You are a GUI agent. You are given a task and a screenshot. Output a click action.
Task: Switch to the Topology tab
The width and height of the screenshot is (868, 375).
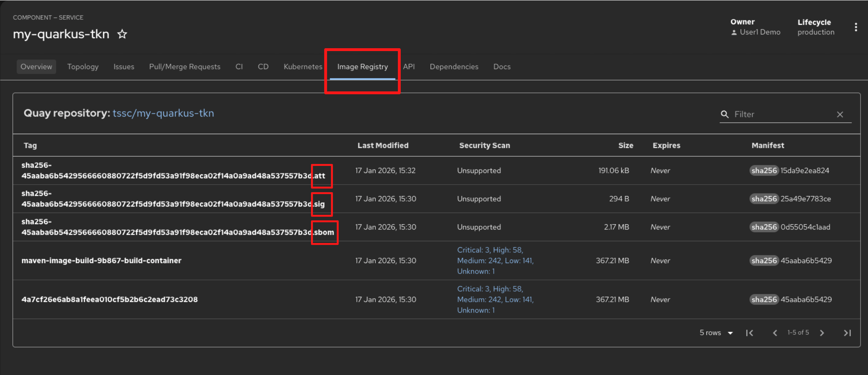click(83, 67)
